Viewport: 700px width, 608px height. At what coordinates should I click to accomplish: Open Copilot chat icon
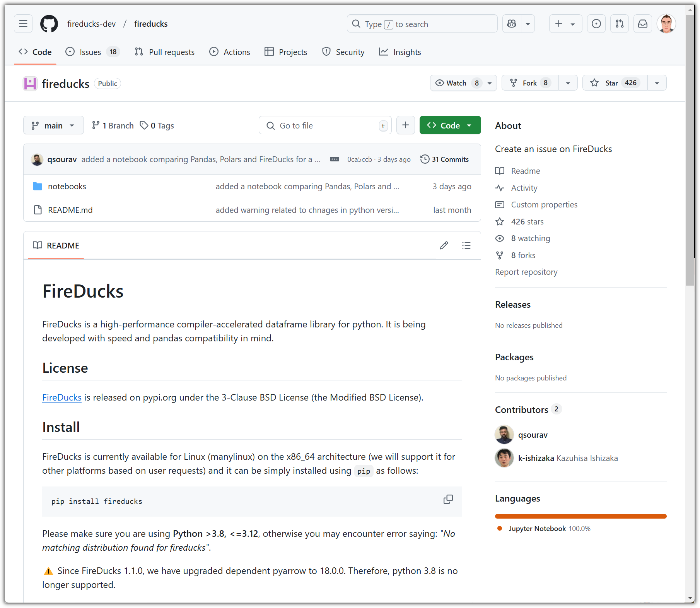[x=512, y=24]
